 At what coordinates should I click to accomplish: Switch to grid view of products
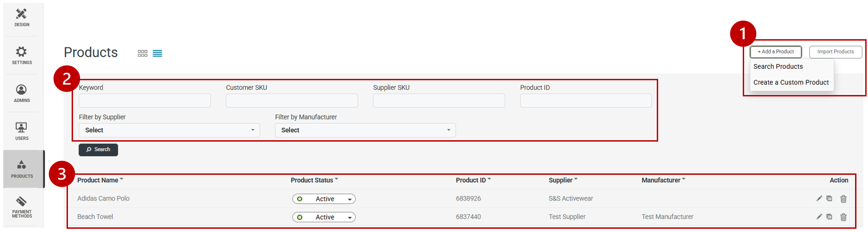(x=142, y=54)
